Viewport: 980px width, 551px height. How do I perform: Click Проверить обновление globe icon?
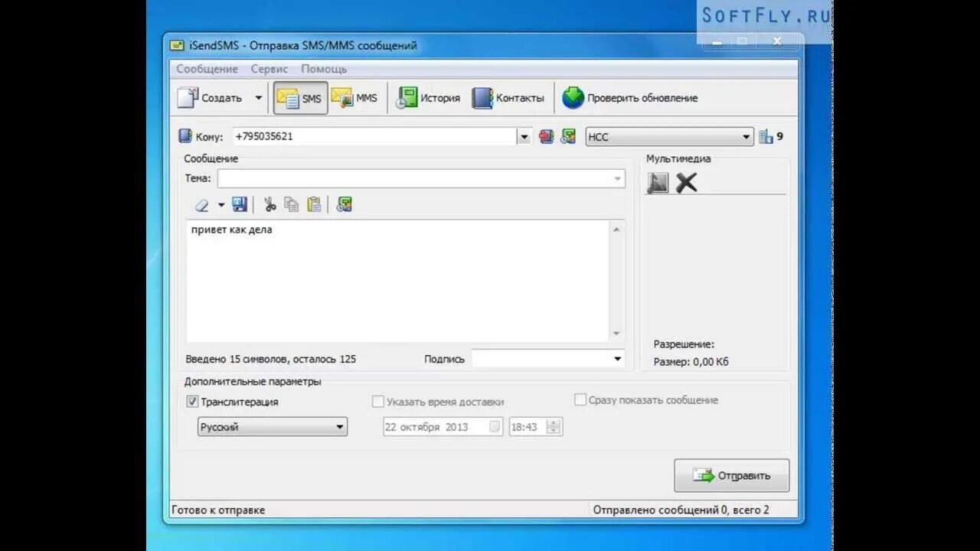click(573, 98)
